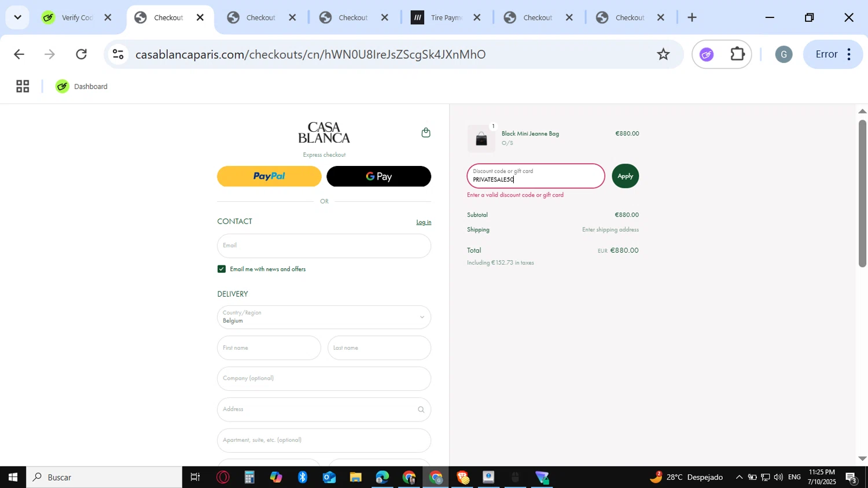The height and width of the screenshot is (488, 868).
Task: Open the tab search dropdown arrow
Action: point(17,17)
